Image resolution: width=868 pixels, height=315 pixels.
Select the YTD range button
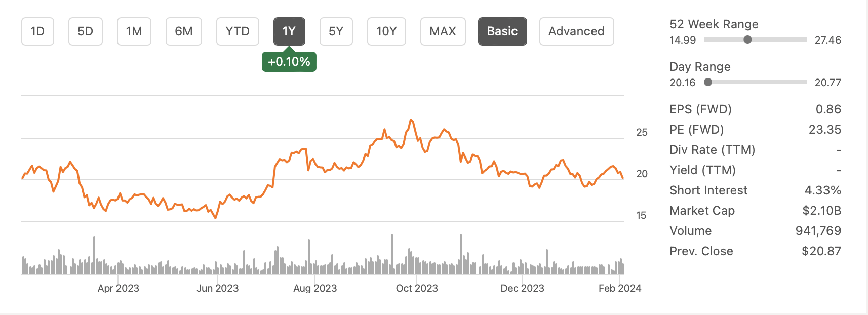pos(237,31)
